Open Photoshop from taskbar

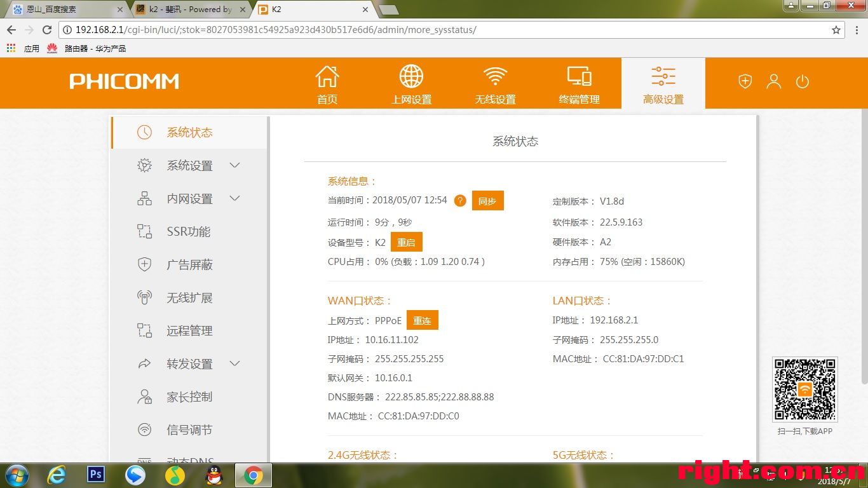tap(96, 474)
